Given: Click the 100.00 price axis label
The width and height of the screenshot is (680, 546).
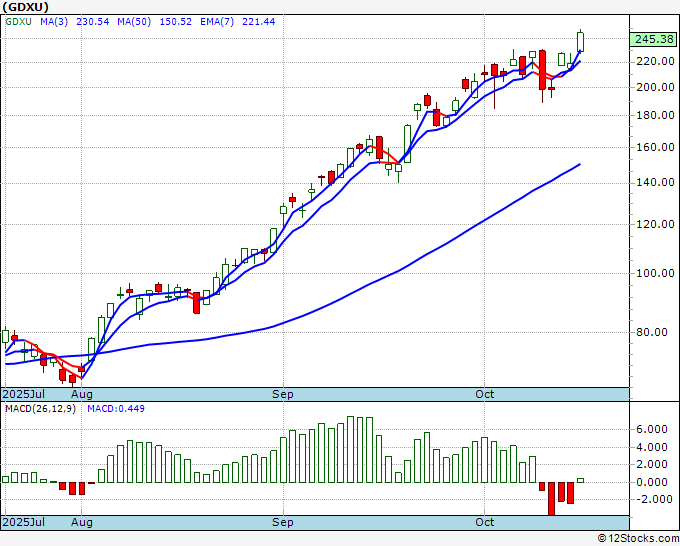Looking at the screenshot, I should [x=655, y=273].
